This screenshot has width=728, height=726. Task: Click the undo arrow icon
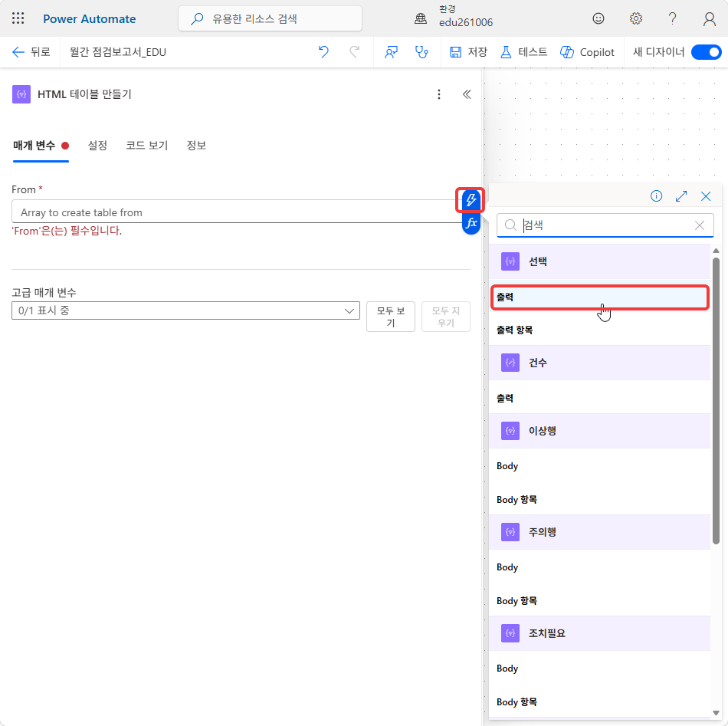tap(323, 52)
